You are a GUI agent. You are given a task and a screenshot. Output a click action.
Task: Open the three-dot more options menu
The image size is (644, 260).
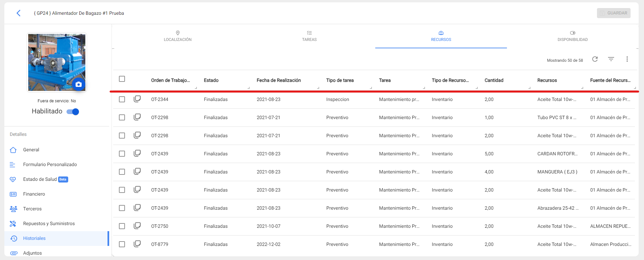click(x=627, y=59)
